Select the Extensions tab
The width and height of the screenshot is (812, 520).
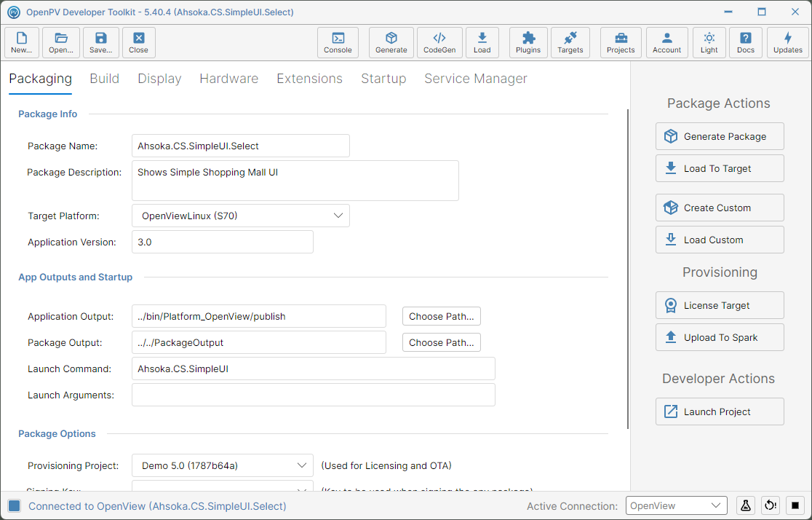coord(310,79)
